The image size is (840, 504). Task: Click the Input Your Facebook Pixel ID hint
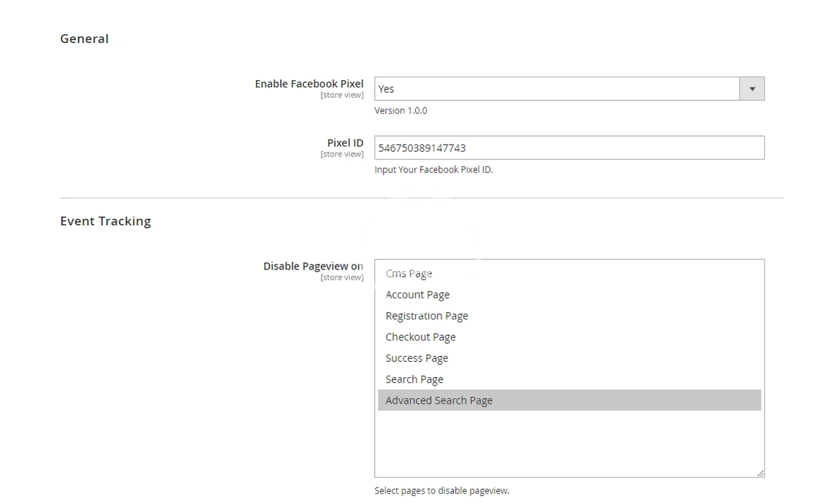(433, 170)
